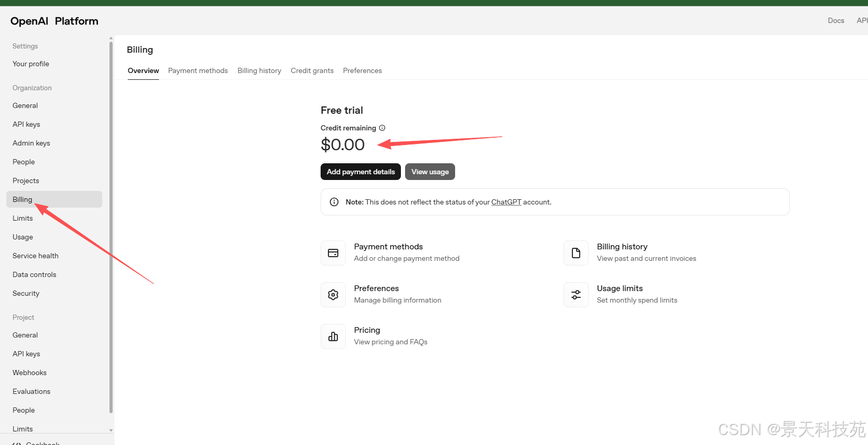This screenshot has height=445, width=868.
Task: Click 'Manage billing information' text
Action: (398, 300)
